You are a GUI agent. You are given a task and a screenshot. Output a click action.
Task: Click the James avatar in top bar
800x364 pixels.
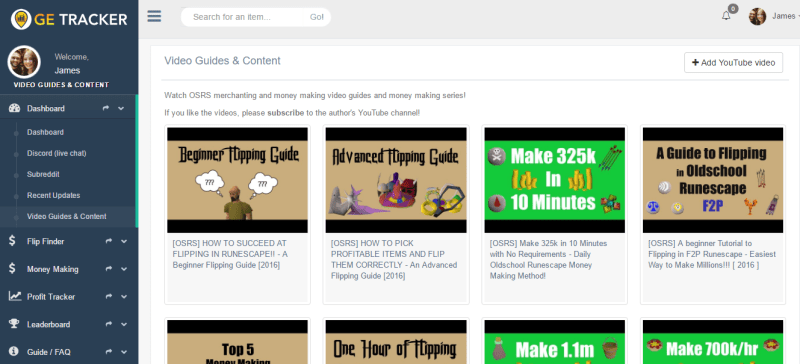pos(757,17)
